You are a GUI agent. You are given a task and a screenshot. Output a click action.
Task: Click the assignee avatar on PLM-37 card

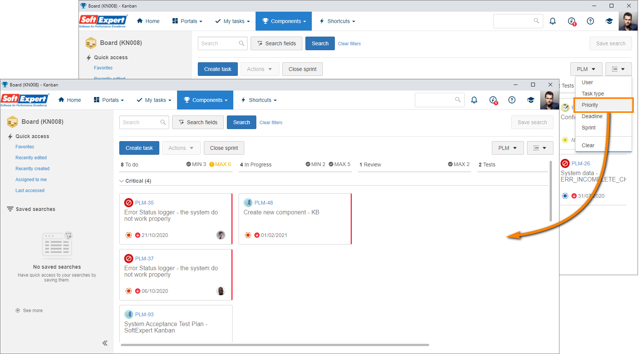(x=221, y=291)
